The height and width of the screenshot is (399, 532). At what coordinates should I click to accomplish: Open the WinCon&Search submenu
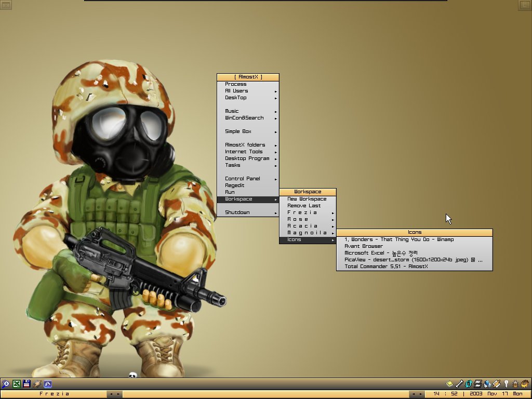click(x=248, y=118)
